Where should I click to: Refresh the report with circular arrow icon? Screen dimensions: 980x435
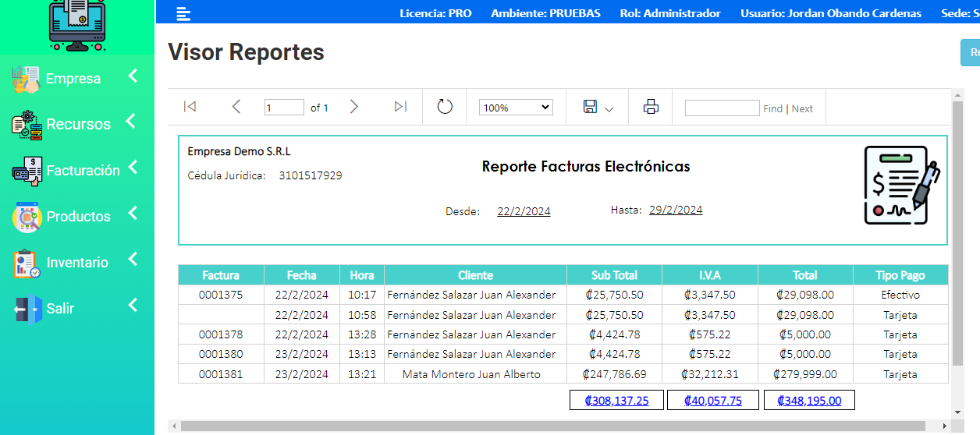[445, 107]
